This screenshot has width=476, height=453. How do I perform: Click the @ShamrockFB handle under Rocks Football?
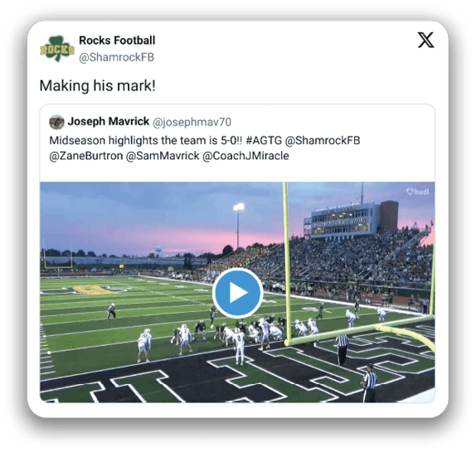[x=117, y=57]
